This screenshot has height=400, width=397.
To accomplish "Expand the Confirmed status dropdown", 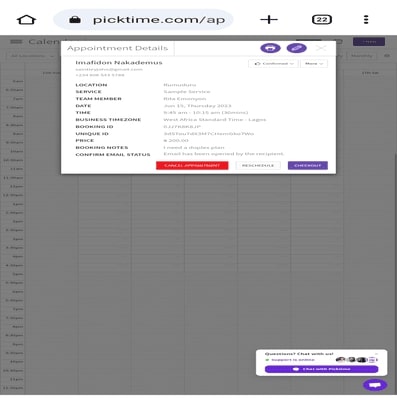I will [x=273, y=63].
